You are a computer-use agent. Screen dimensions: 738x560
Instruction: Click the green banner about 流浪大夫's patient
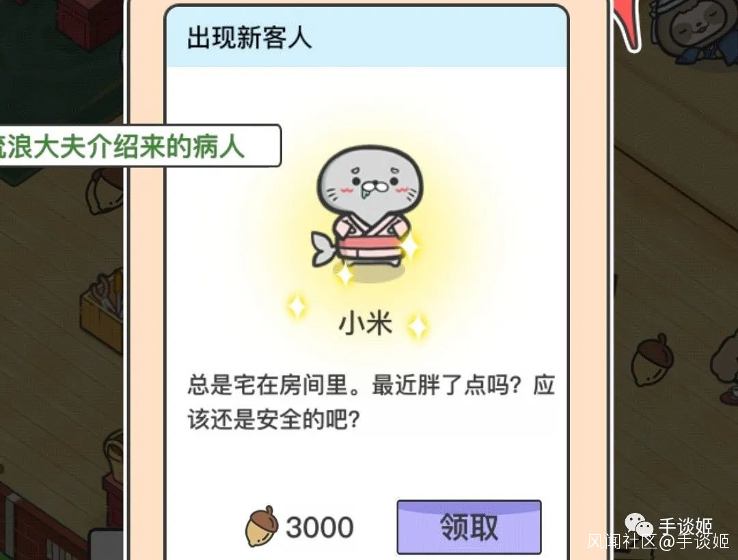(x=140, y=145)
